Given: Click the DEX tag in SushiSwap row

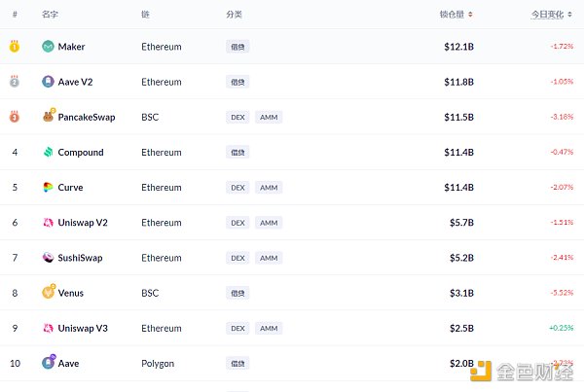Looking at the screenshot, I should (237, 258).
